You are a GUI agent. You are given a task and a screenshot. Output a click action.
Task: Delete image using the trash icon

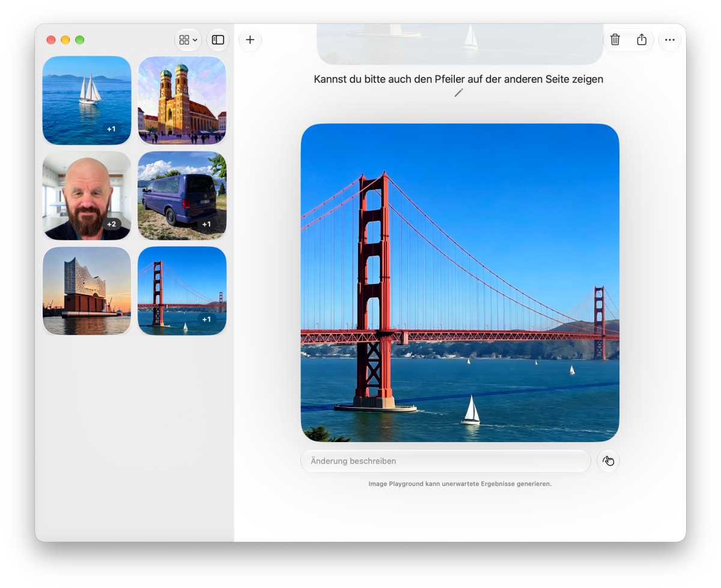[x=615, y=40]
